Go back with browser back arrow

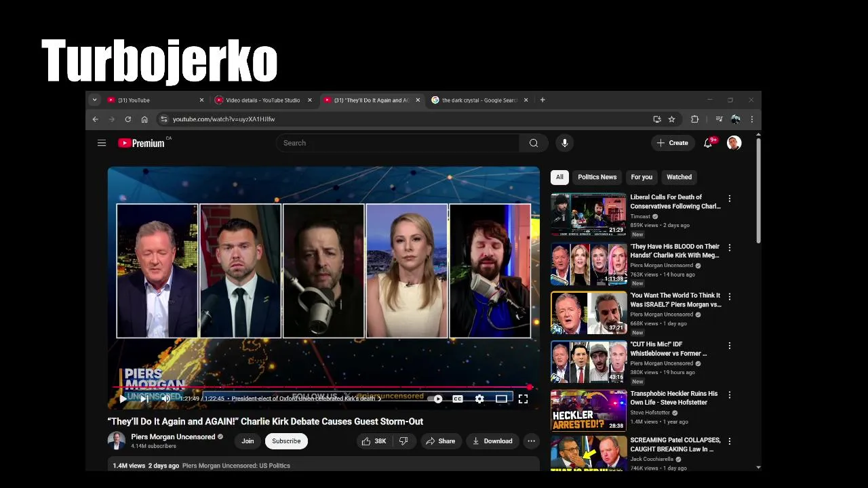96,119
